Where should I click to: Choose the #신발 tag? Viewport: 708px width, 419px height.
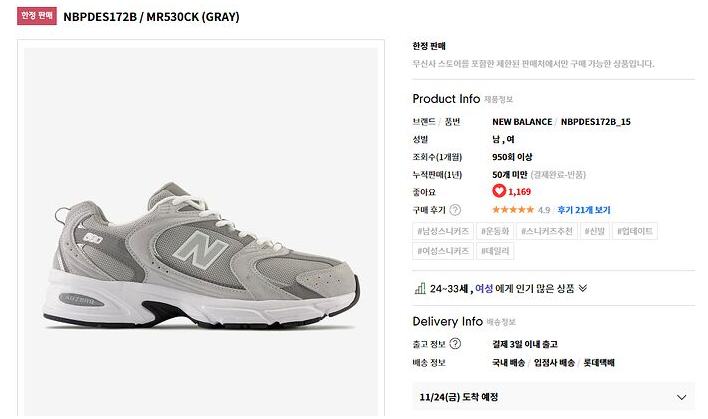[x=597, y=231]
